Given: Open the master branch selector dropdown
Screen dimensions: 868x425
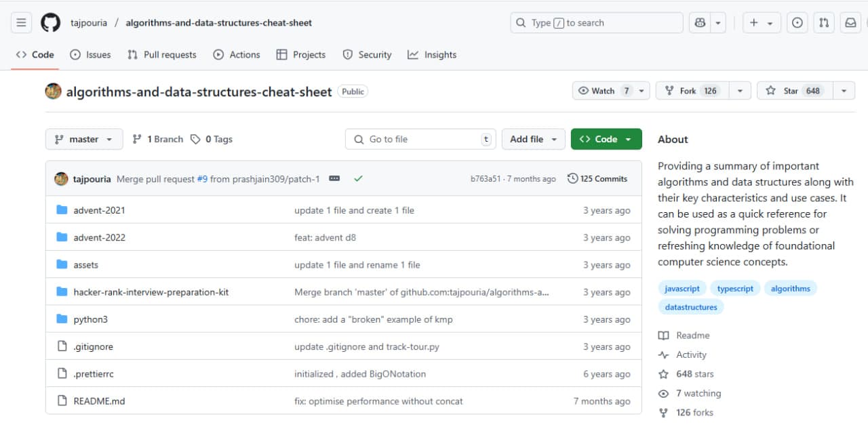Looking at the screenshot, I should (84, 139).
